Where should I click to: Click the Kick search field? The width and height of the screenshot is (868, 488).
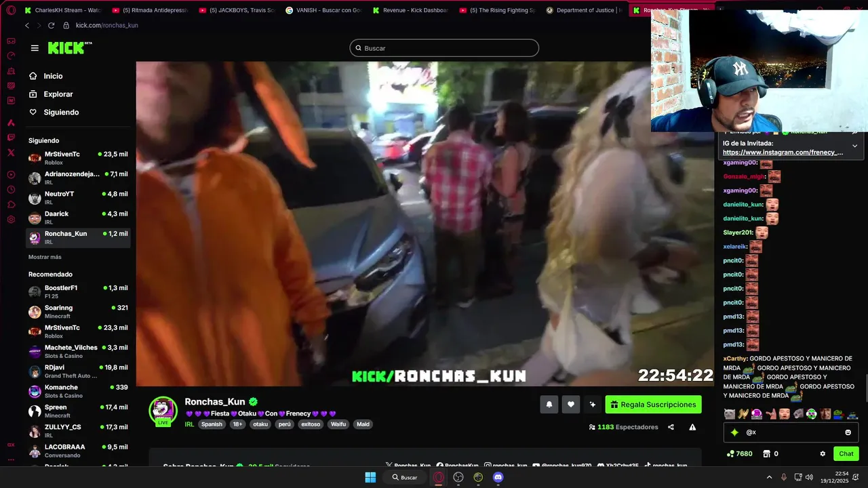tap(444, 48)
